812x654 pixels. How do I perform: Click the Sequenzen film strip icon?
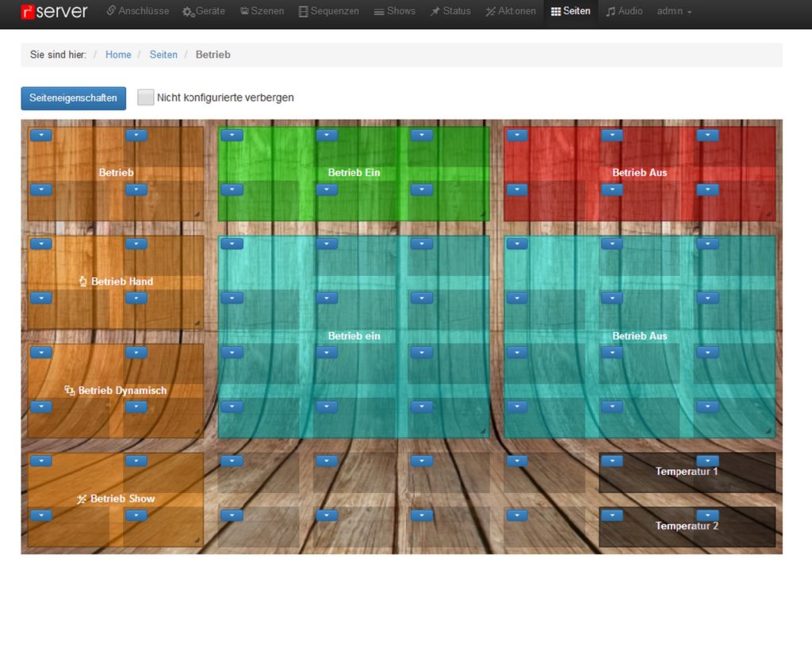pyautogui.click(x=303, y=11)
